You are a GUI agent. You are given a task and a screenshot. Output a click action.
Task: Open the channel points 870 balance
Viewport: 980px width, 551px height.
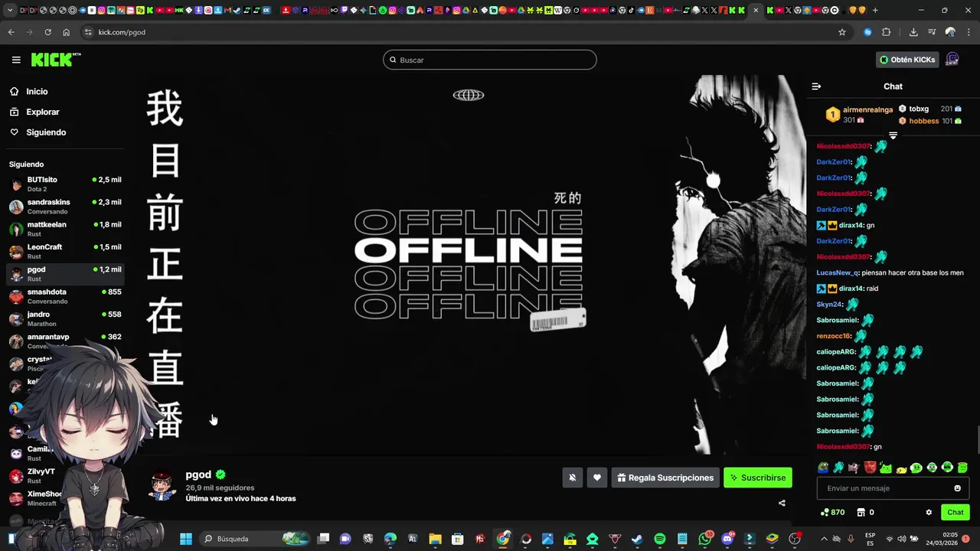pos(832,512)
